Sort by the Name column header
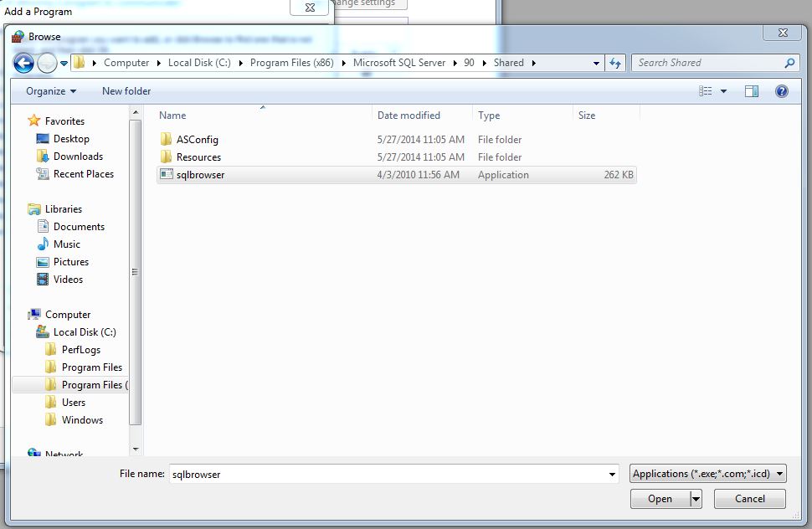This screenshot has height=529, width=812. (x=172, y=116)
